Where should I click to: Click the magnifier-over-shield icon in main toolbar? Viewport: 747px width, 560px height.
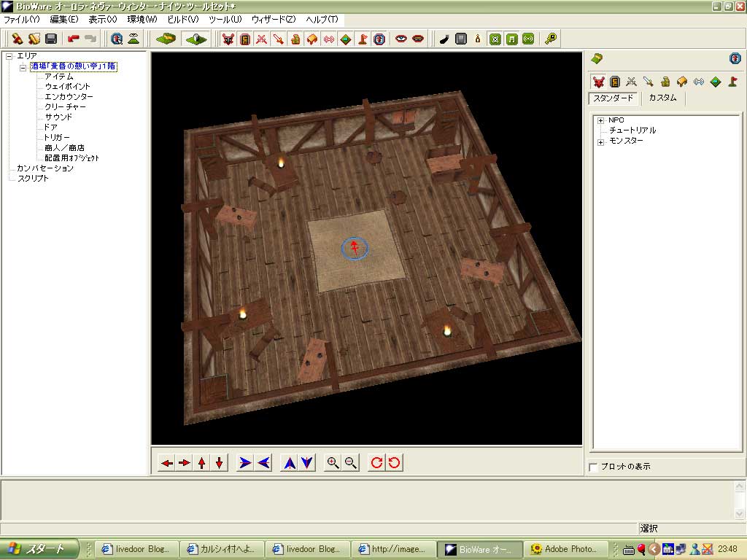pos(116,39)
